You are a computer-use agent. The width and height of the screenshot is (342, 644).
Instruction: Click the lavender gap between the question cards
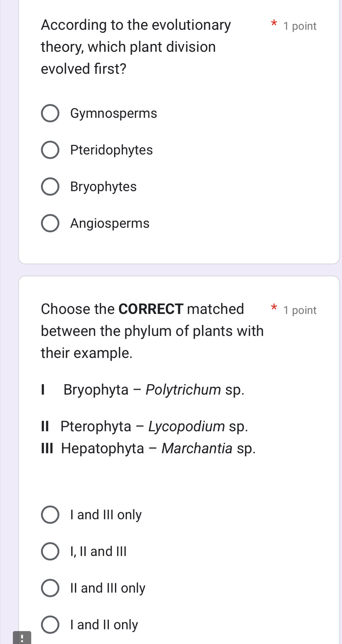[179, 270]
